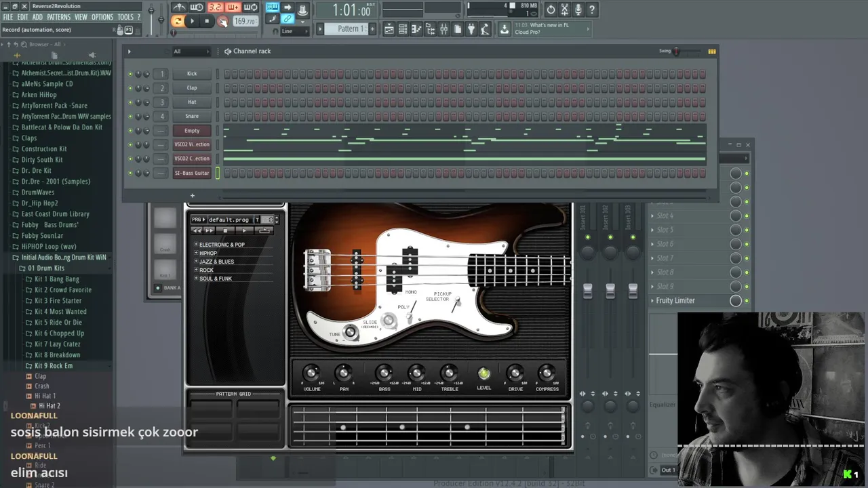Open the Mixer toolbar icon
Viewport: 868px width, 488px height.
coord(443,29)
